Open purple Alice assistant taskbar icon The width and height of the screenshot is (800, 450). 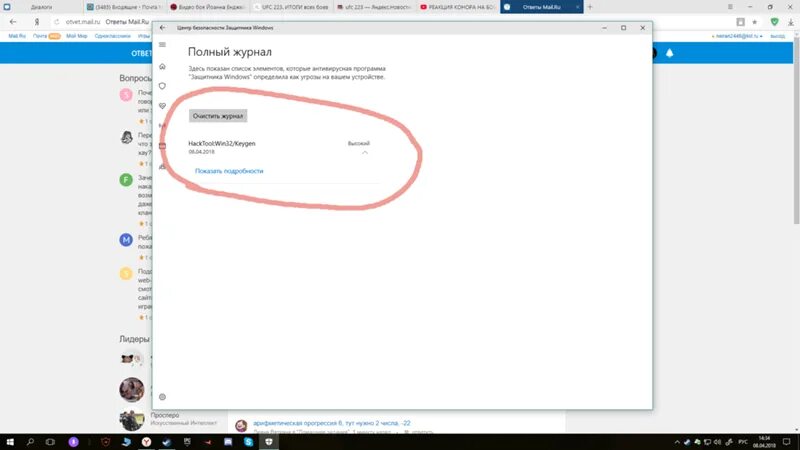pos(73,442)
